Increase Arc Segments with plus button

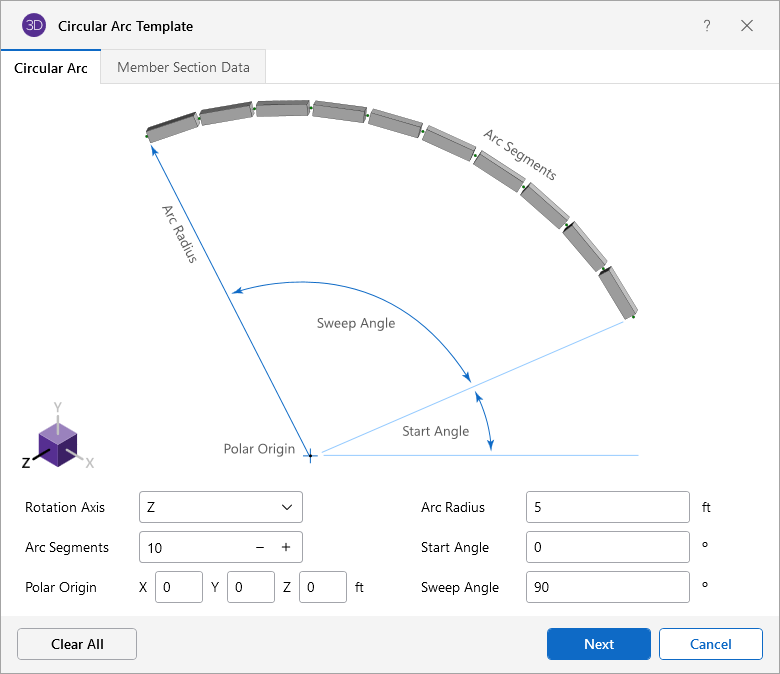tap(286, 547)
